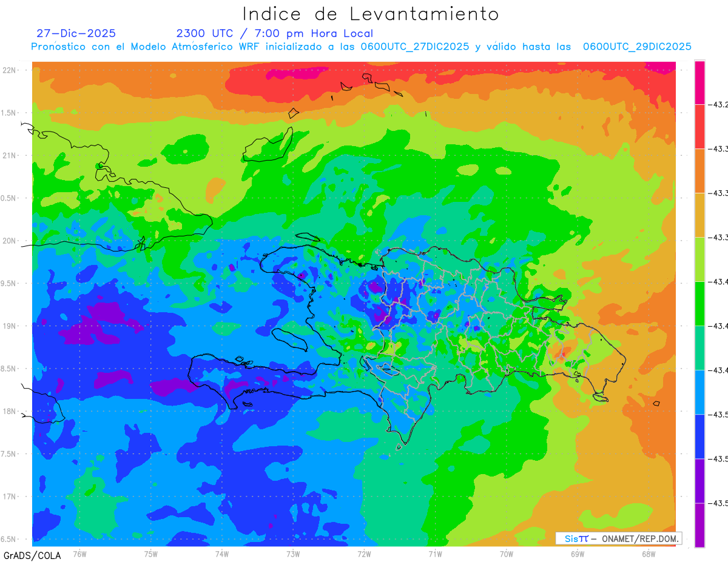Select the '74W' longitude label
This screenshot has height=562, width=728.
click(221, 554)
